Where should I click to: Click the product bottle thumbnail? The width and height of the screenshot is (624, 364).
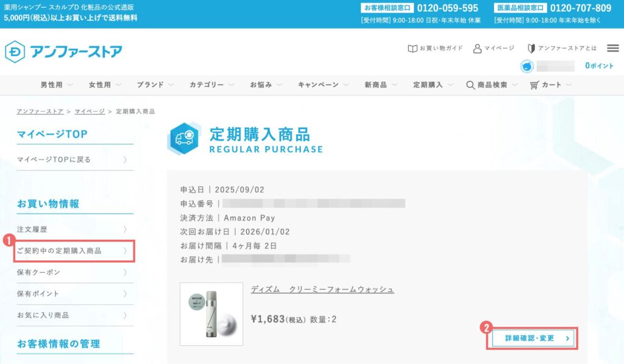[211, 314]
